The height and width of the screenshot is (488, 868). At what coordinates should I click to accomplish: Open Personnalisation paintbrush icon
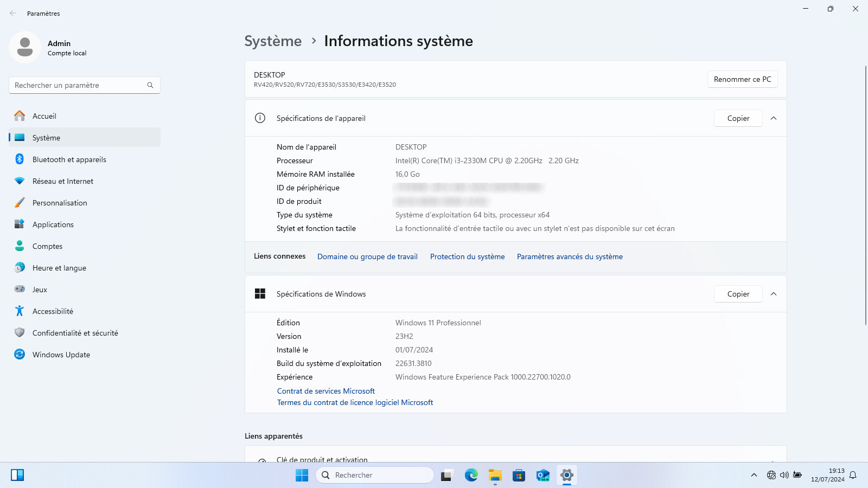[x=20, y=203]
